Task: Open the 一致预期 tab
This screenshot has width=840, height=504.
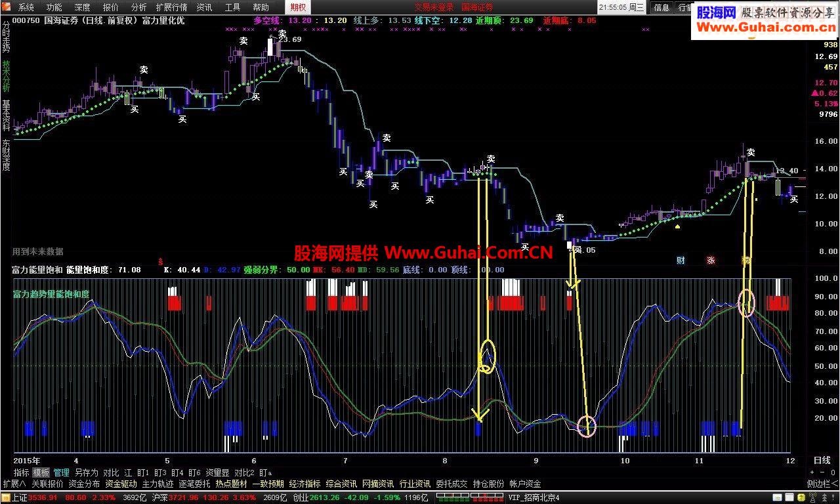Action: pyautogui.click(x=268, y=484)
